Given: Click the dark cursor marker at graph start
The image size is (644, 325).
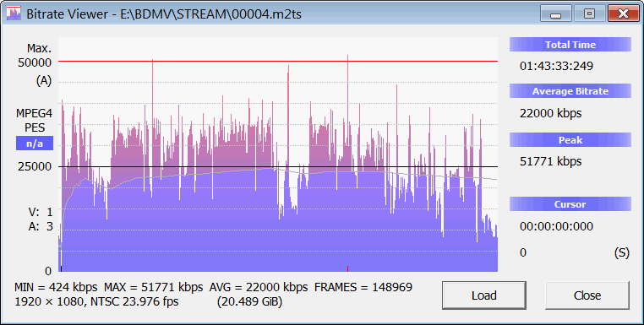Looking at the screenshot, I should 61,268.
